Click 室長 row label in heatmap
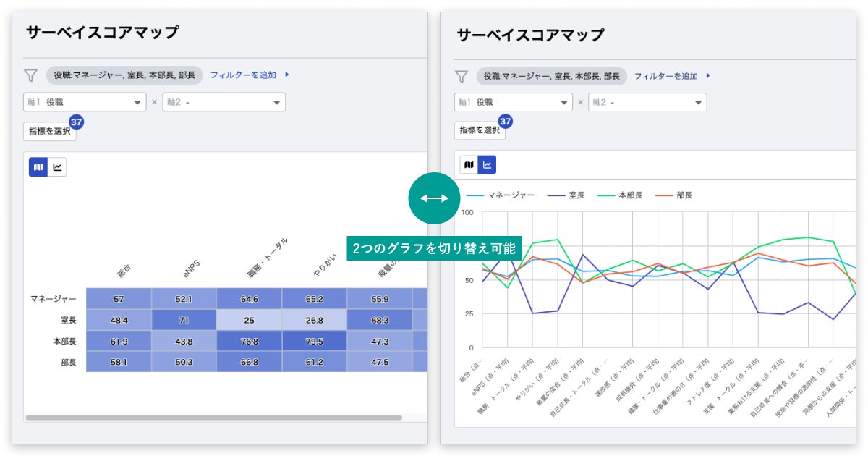 pos(69,319)
